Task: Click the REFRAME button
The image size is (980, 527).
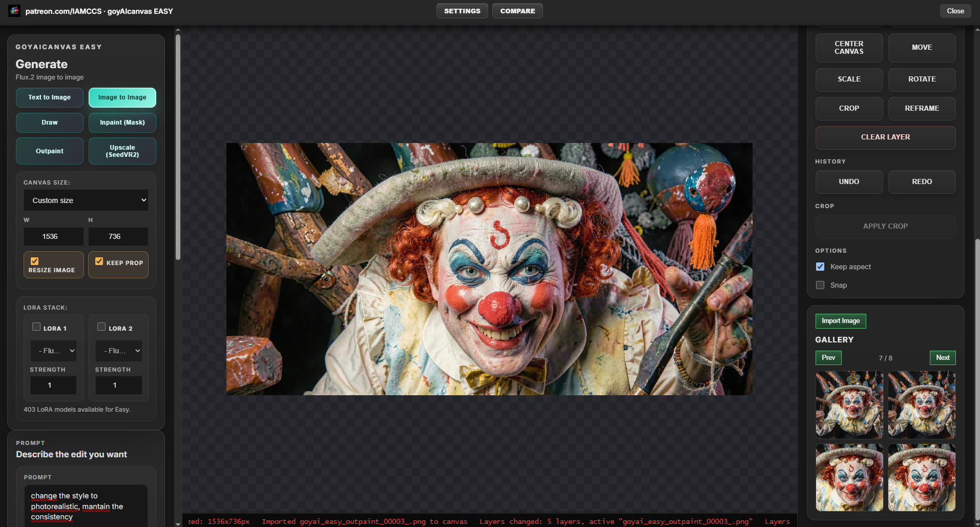Action: point(922,109)
